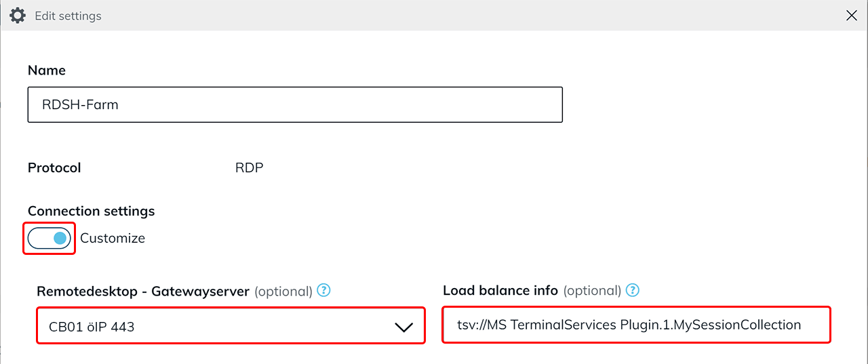Close the Edit settings dialog

[x=852, y=16]
